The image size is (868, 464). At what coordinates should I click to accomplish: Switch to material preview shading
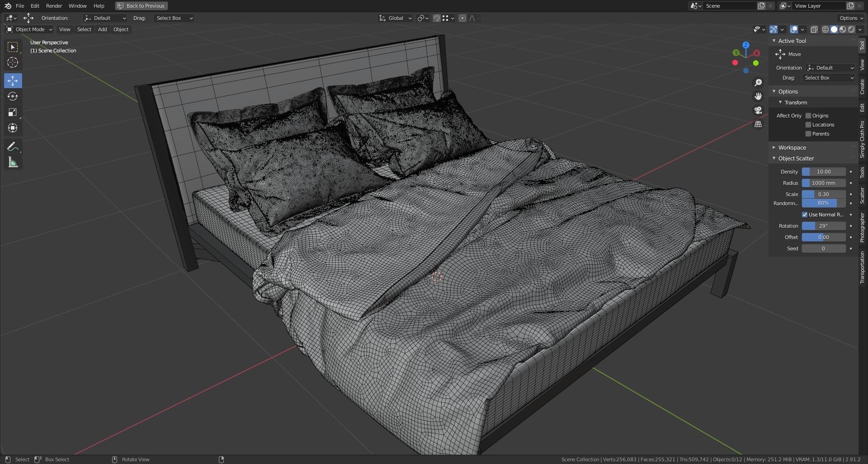[x=843, y=29]
